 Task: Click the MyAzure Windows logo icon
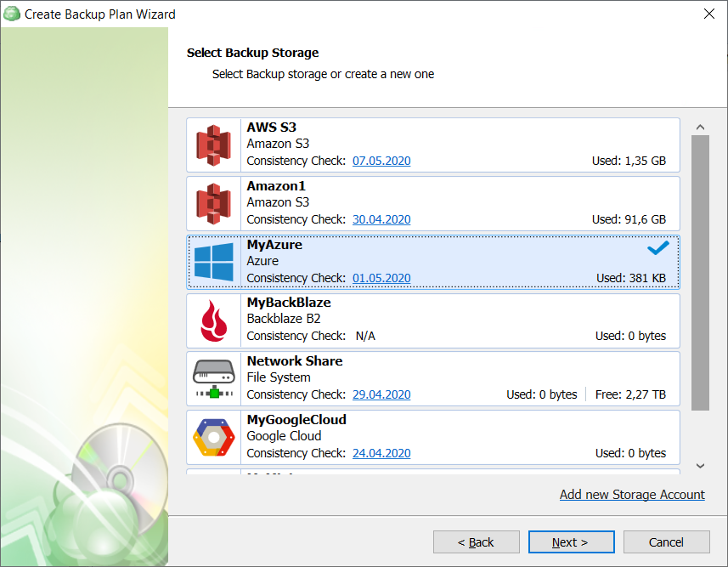213,262
